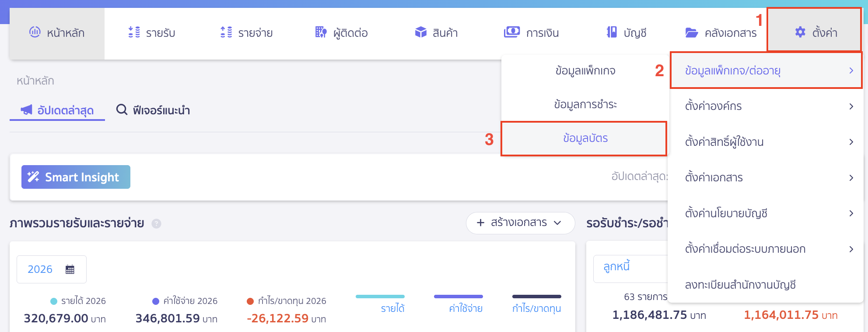Click the building icon beside ผู้ติดต่อ
This screenshot has height=332, width=868.
pos(321,32)
